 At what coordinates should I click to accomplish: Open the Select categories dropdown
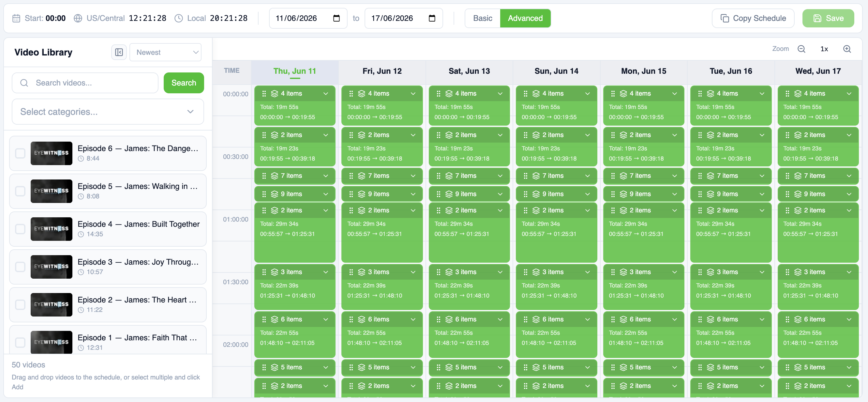tap(108, 112)
